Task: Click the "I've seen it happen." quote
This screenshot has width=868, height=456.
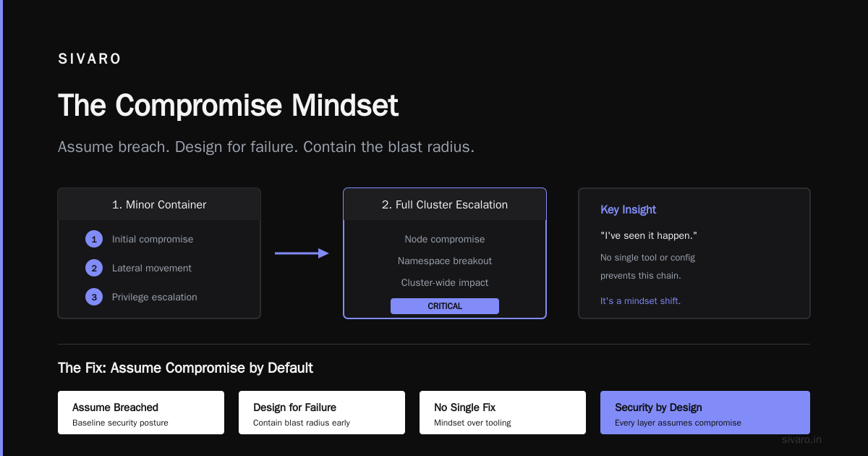Action: (649, 236)
